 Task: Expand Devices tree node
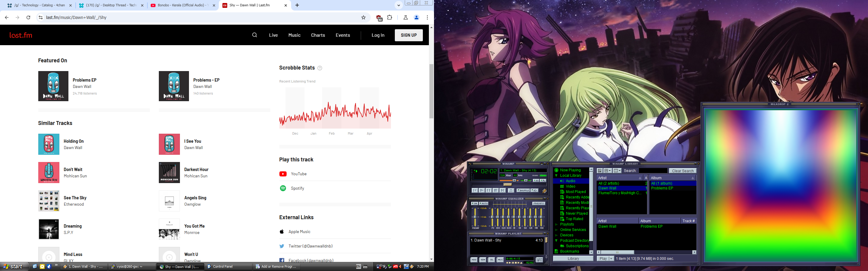[556, 235]
